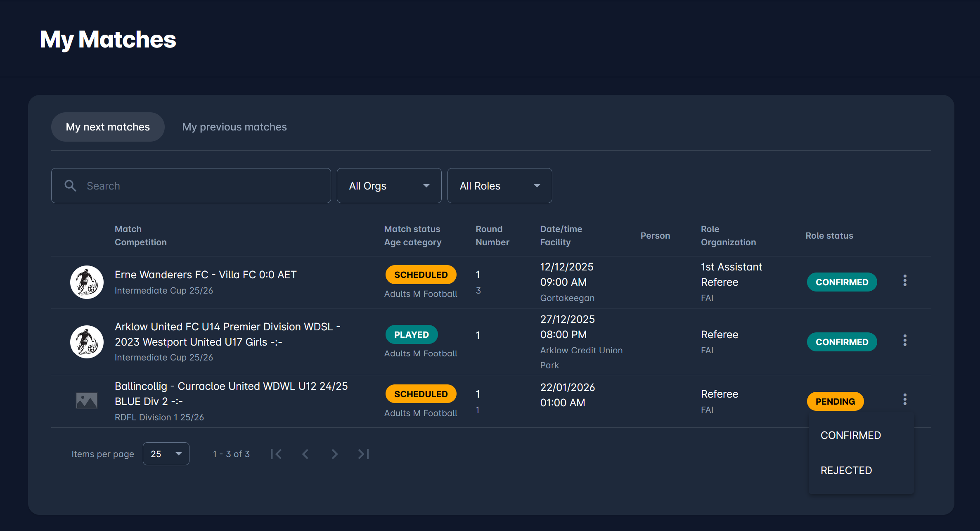980x531 pixels.
Task: Switch to My previous matches tab
Action: (x=234, y=127)
